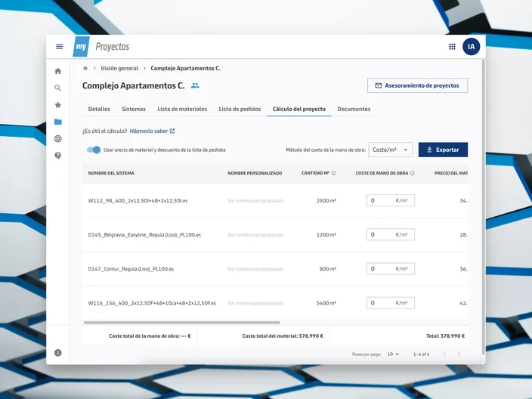The image size is (532, 399).
Task: Open the projects folder icon
Action: click(58, 122)
